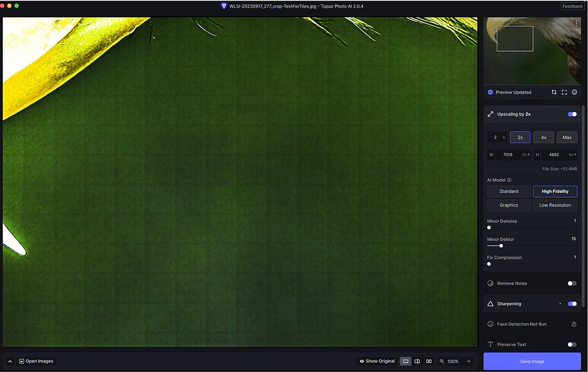Click the Minor Deblur slider handle
The image size is (588, 372).
coord(501,245)
